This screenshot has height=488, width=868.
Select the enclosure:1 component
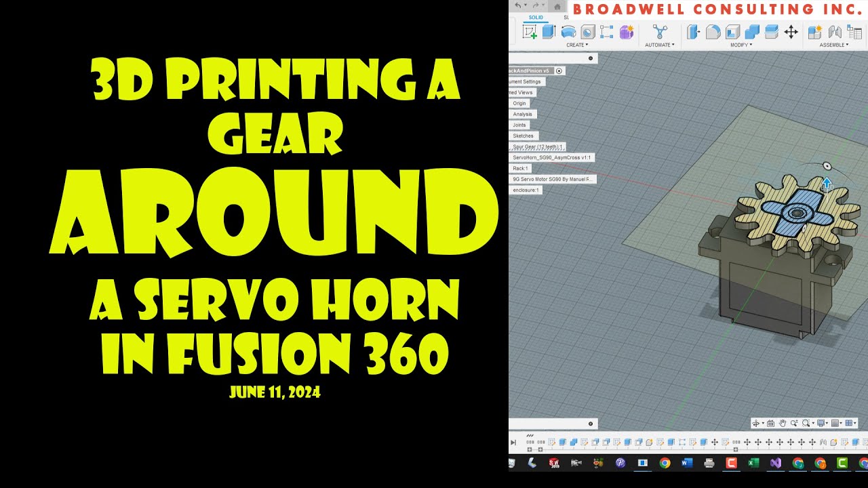point(526,190)
